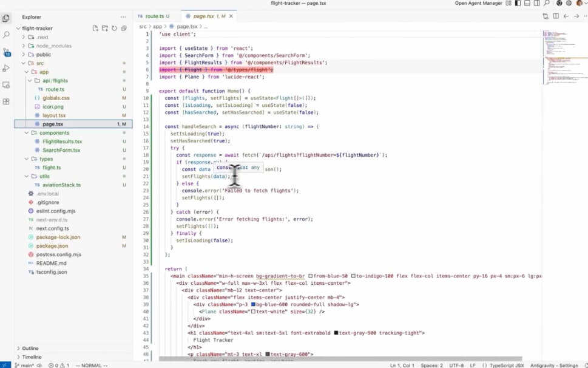Viewport: 588px width, 368px height.
Task: Open FlightResults.tsx in the file tree
Action: [x=62, y=141]
